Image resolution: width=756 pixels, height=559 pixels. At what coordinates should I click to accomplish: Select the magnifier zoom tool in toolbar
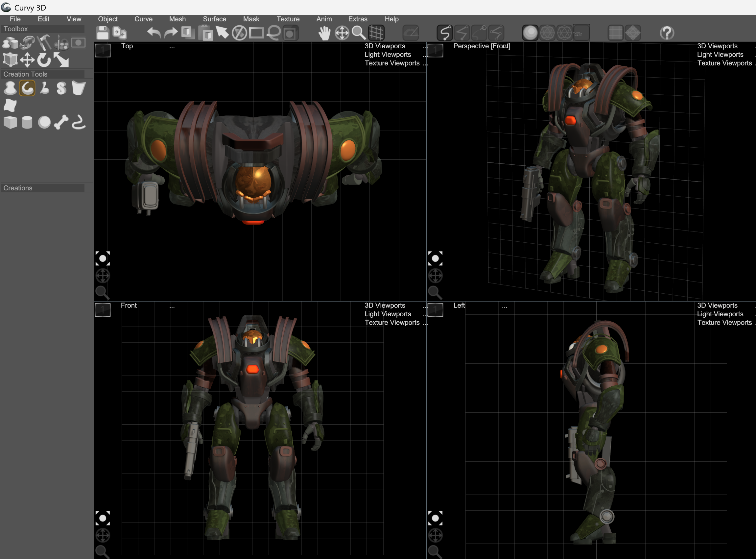359,33
